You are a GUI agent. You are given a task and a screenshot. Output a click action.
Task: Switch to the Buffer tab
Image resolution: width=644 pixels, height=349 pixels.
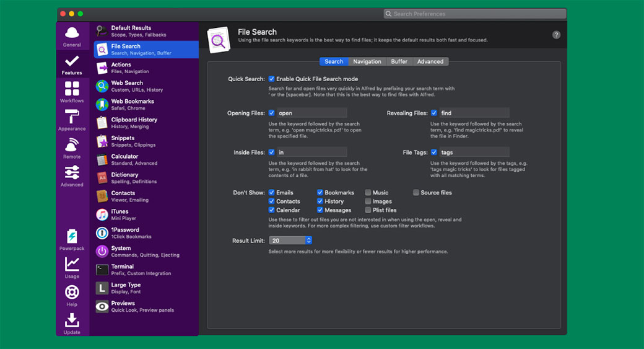399,61
